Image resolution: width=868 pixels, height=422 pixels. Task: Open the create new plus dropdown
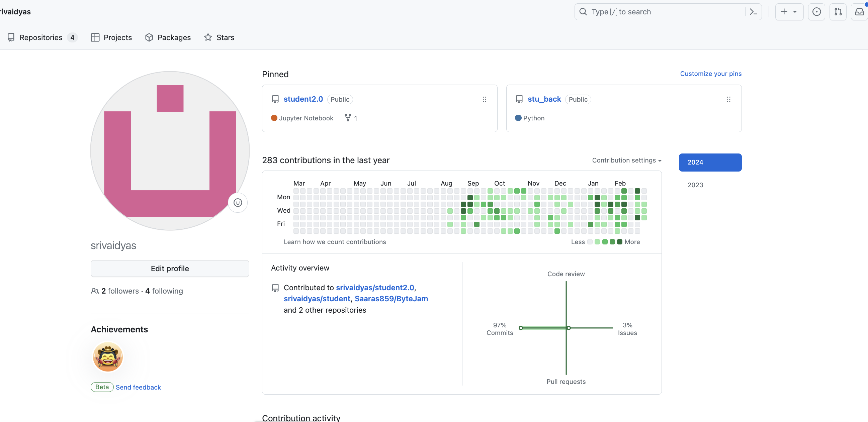pyautogui.click(x=789, y=12)
